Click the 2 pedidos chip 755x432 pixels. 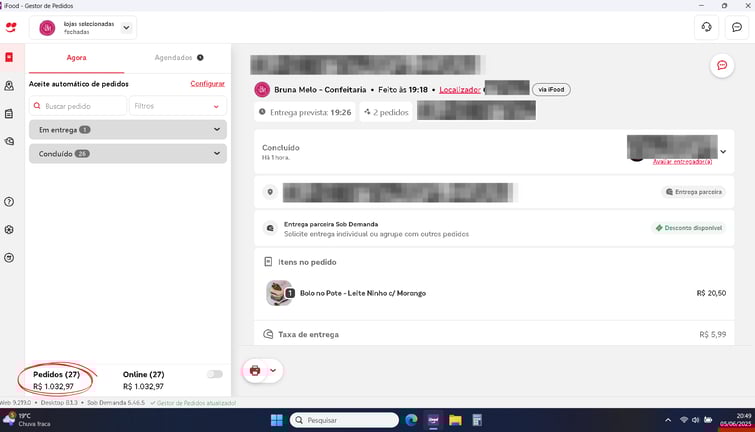click(x=386, y=112)
